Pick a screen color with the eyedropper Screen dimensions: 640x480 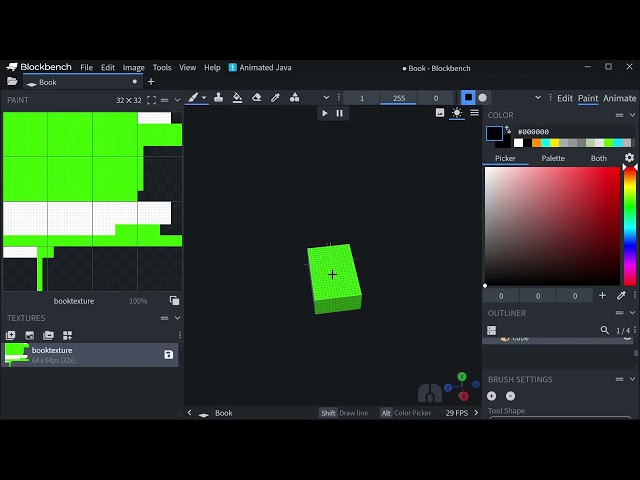(x=621, y=295)
